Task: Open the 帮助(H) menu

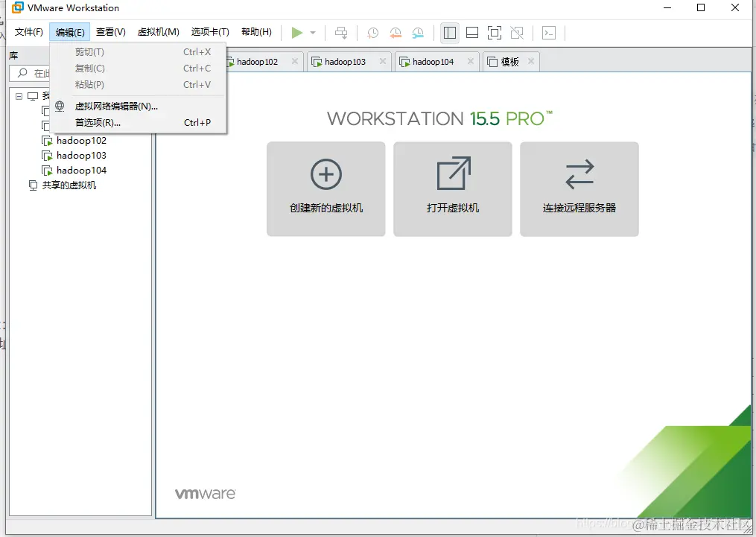Action: pyautogui.click(x=256, y=32)
